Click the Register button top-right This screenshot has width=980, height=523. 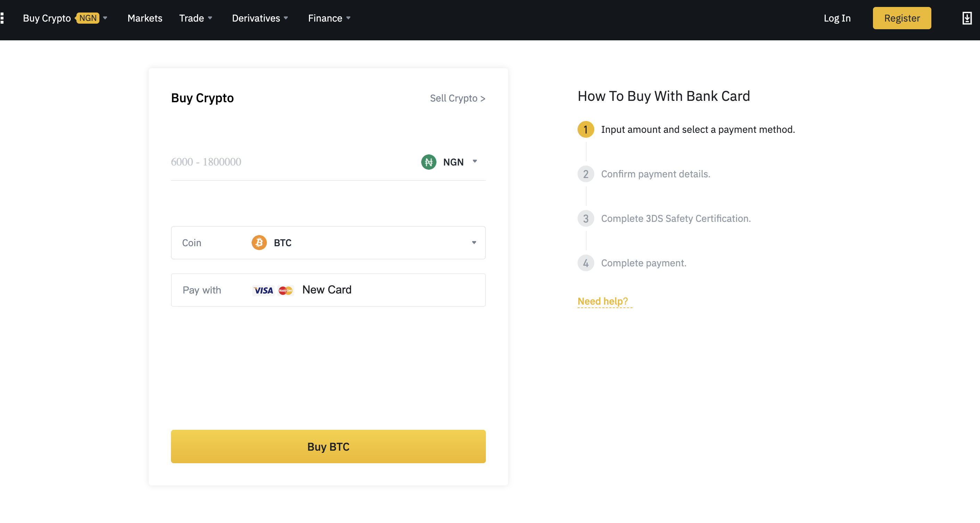901,18
